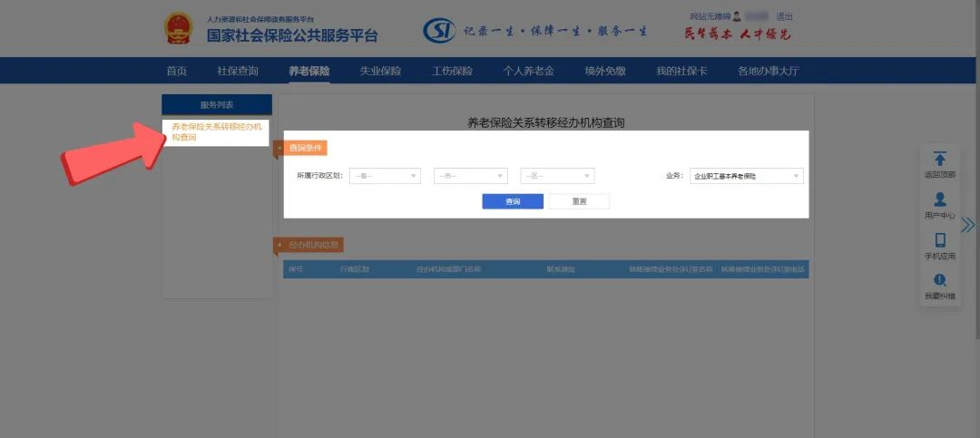Image resolution: width=980 pixels, height=438 pixels.
Task: Click the 行政区划 column header
Action: click(355, 269)
